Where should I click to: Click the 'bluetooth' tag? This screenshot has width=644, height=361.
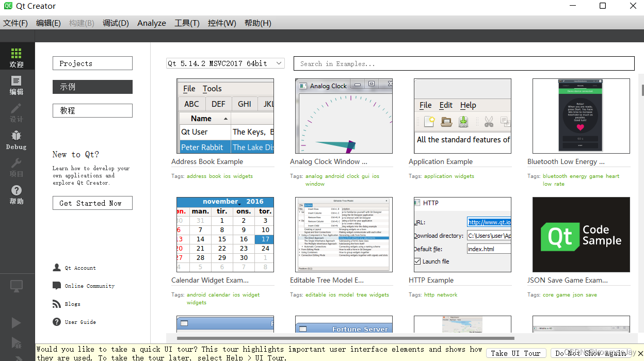[x=555, y=176]
